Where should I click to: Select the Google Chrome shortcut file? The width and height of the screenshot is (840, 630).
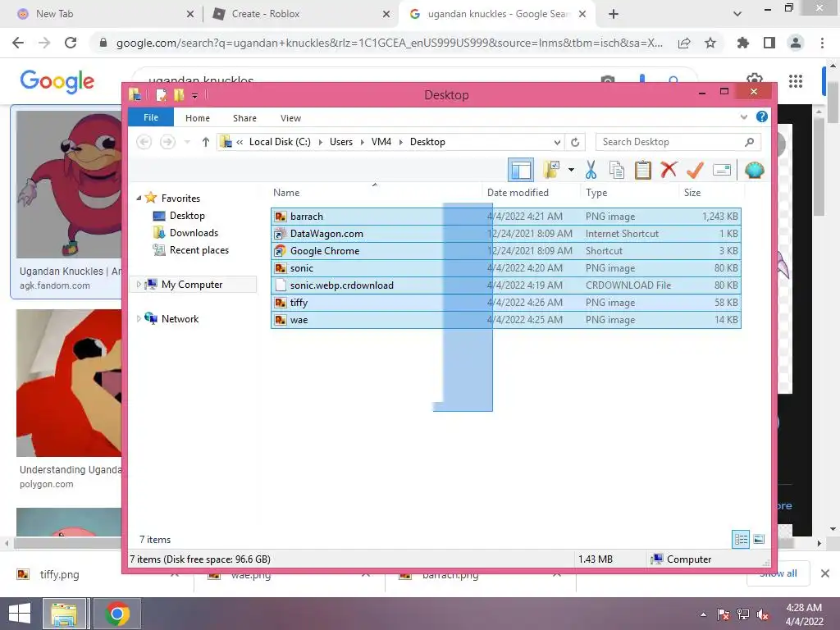point(505,251)
